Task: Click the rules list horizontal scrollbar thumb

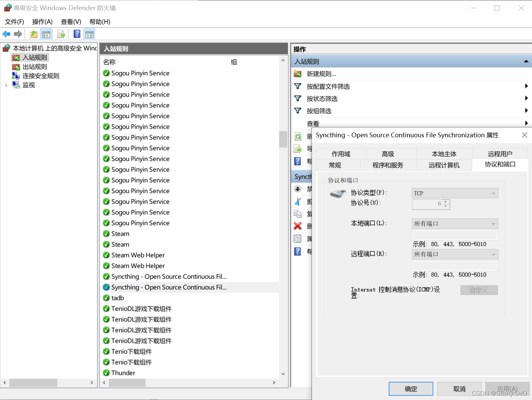Action: pyautogui.click(x=127, y=383)
